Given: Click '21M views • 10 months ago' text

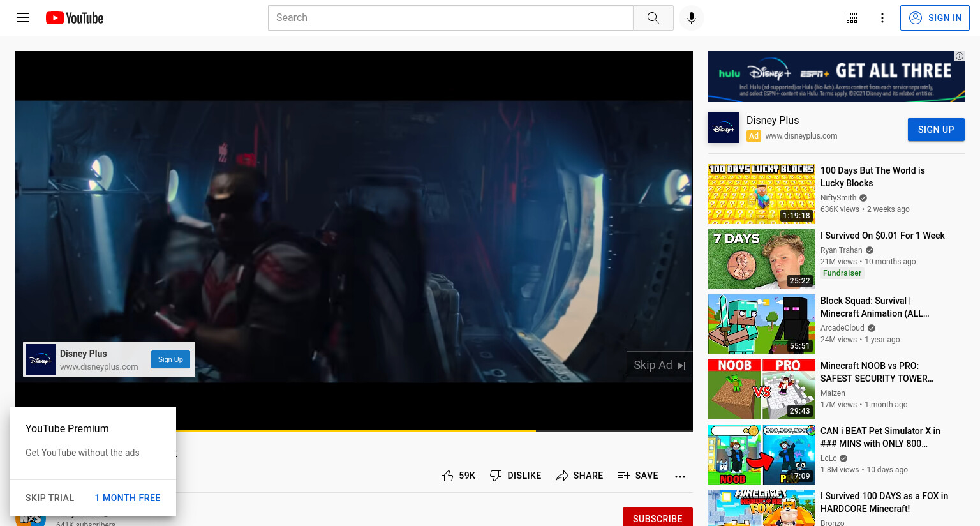Looking at the screenshot, I should [868, 262].
